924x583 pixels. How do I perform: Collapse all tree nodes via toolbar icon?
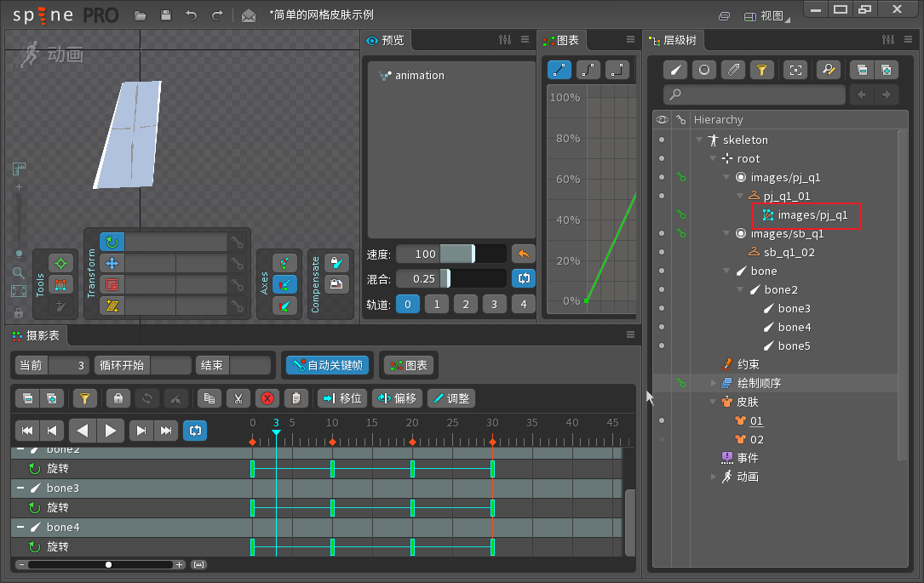[862, 70]
